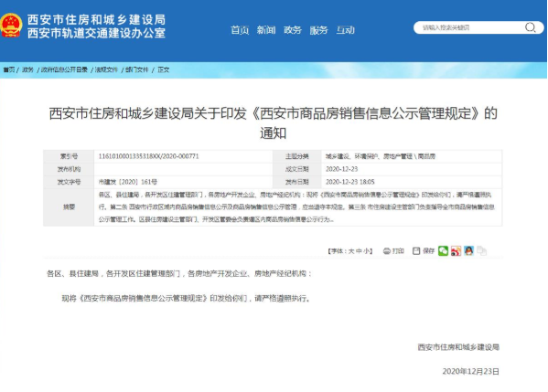Click the article headline text
548x392 pixels.
click(x=273, y=122)
